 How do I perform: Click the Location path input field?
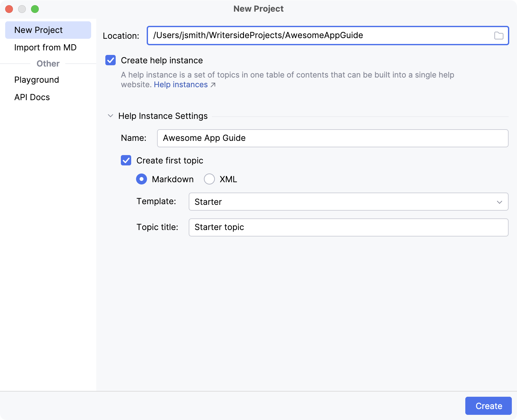click(x=320, y=36)
